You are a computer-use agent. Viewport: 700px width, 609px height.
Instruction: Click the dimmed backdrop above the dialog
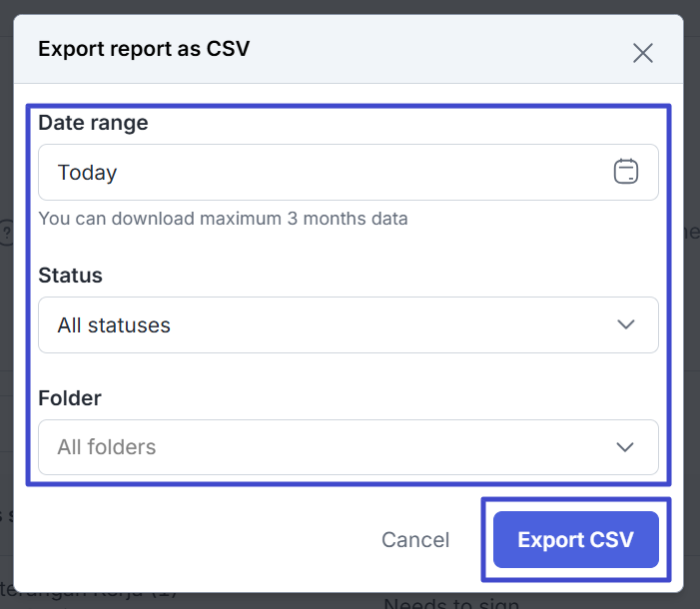tap(349, 6)
